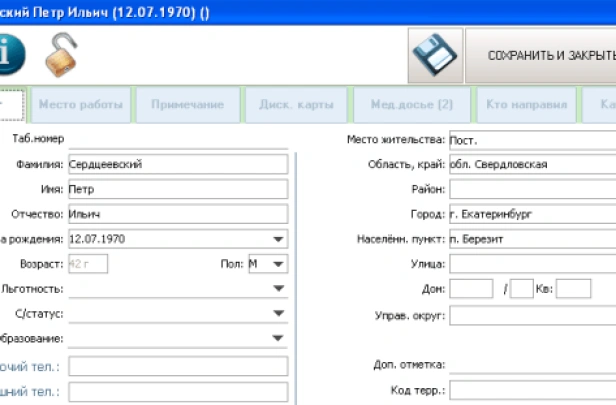The image size is (616, 405).
Task: Expand the Льготность dropdown
Action: pyautogui.click(x=277, y=289)
